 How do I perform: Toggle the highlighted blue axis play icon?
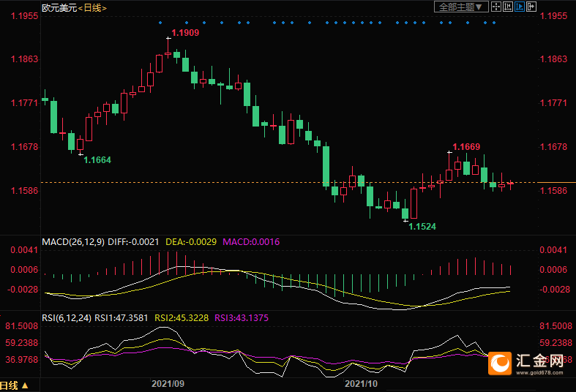tap(520, 7)
